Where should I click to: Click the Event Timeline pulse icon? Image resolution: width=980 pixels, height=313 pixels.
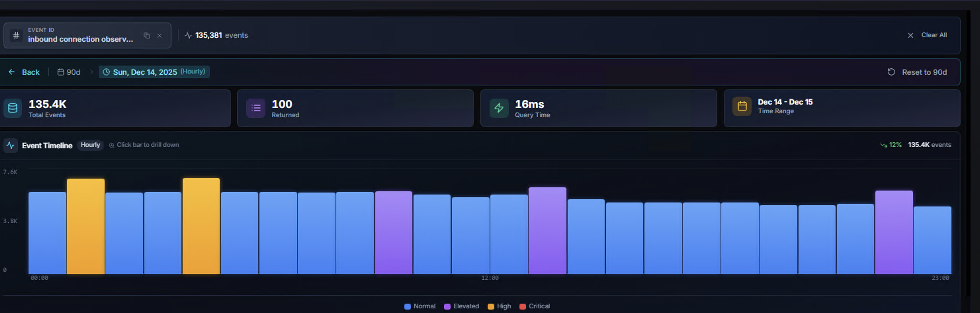pyautogui.click(x=10, y=145)
